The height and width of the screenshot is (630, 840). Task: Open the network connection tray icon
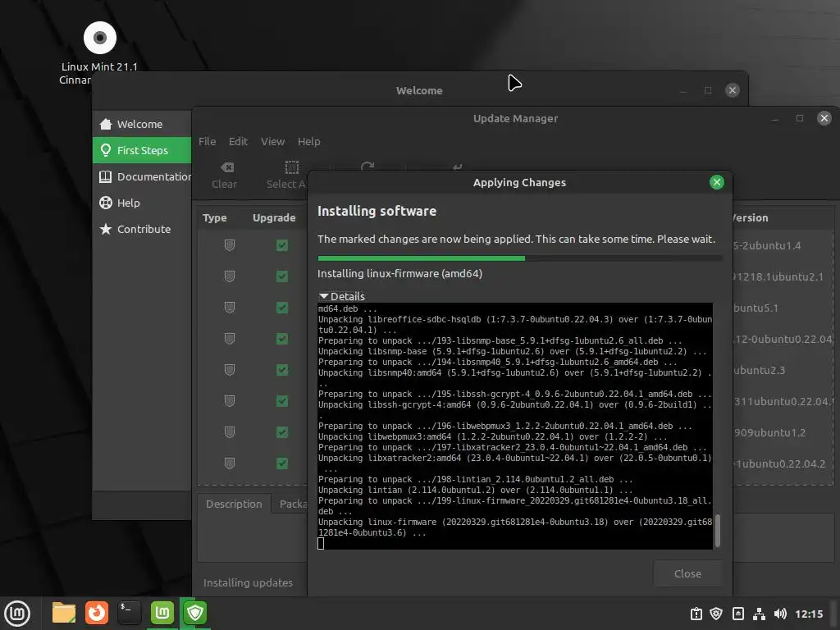(x=759, y=614)
